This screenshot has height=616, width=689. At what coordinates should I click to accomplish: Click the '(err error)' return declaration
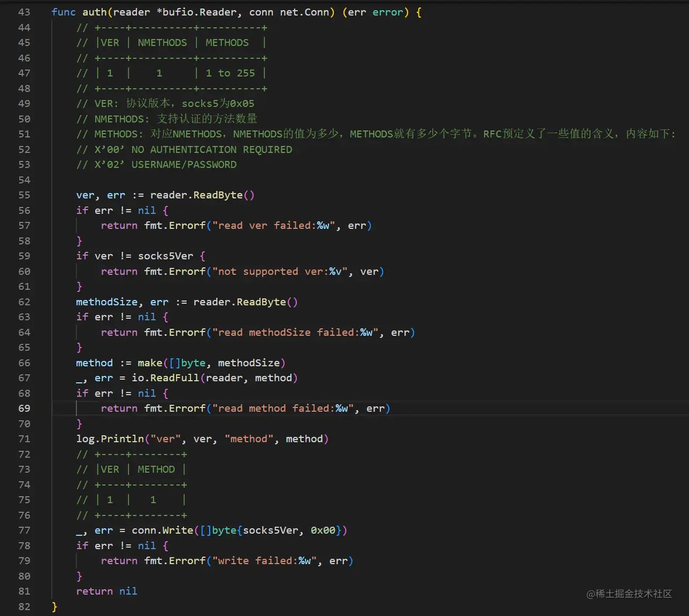click(376, 12)
